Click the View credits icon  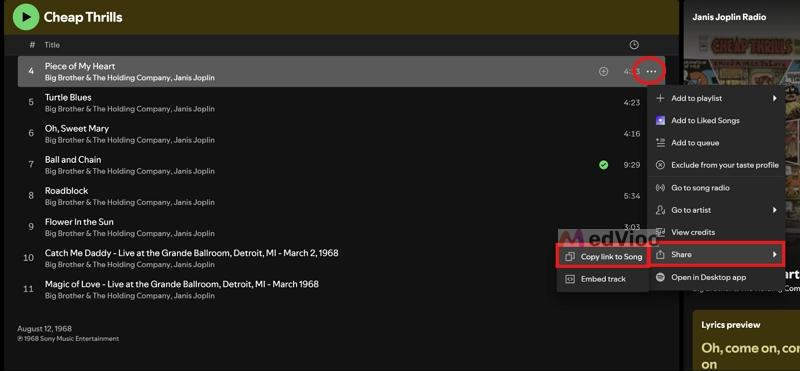coord(660,232)
